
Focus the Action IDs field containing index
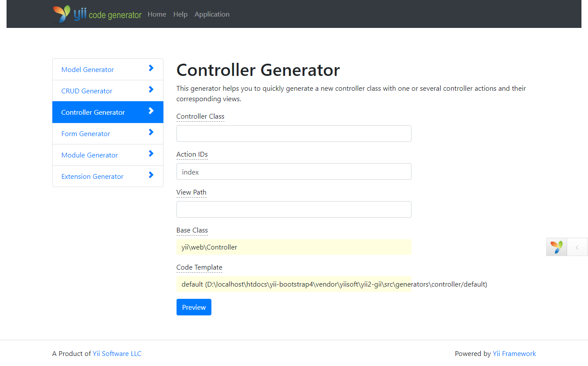click(x=294, y=171)
